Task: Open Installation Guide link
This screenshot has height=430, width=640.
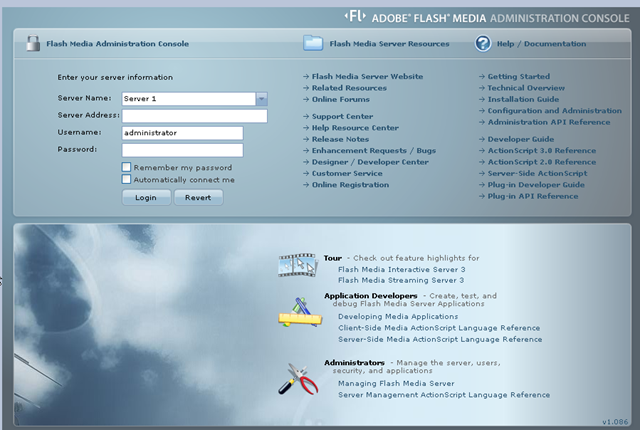Action: [x=523, y=99]
